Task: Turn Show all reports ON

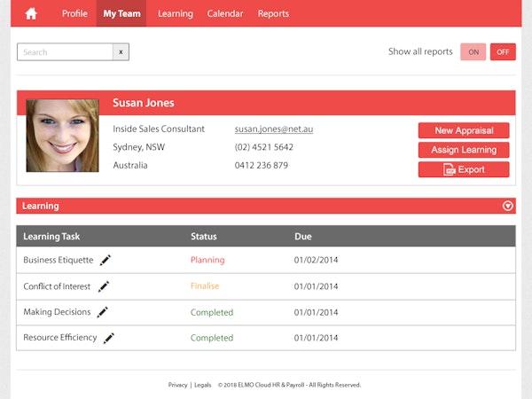Action: pyautogui.click(x=473, y=52)
